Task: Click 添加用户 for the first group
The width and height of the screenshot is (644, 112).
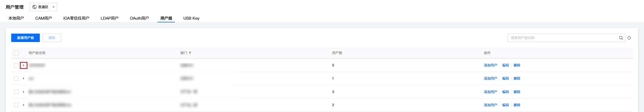Action: pos(490,65)
